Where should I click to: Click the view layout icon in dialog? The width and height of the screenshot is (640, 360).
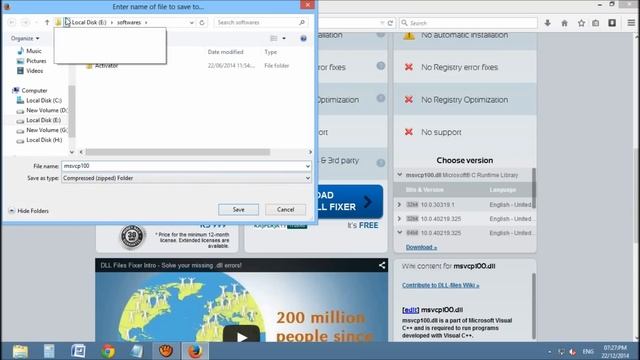[273, 38]
